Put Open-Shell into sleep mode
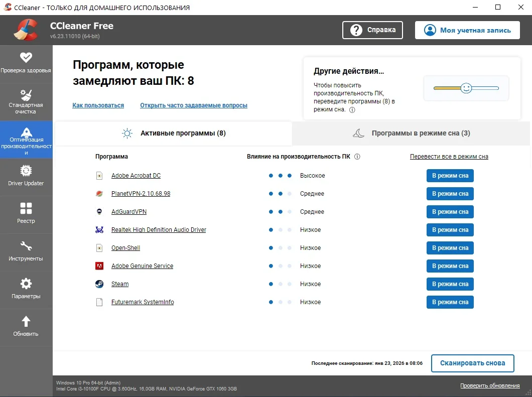This screenshot has width=532, height=397. point(450,248)
